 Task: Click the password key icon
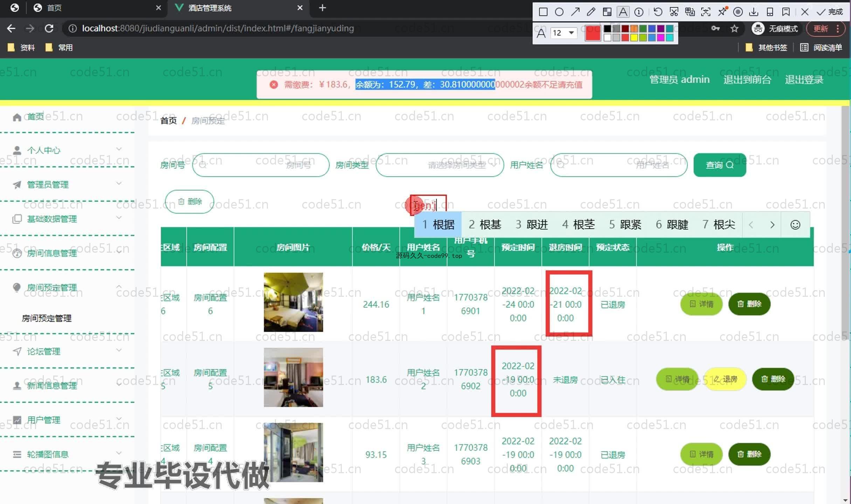pos(715,28)
